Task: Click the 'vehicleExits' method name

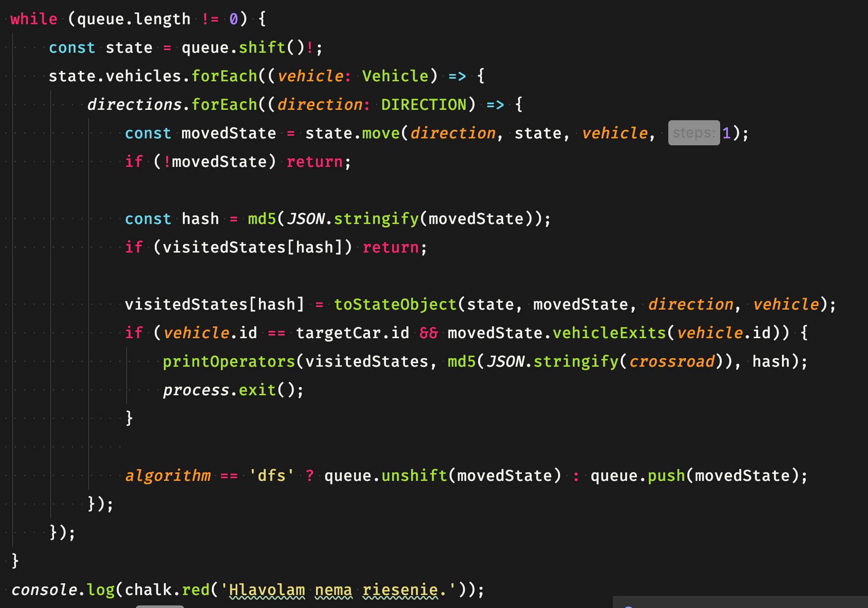Action: coord(609,333)
